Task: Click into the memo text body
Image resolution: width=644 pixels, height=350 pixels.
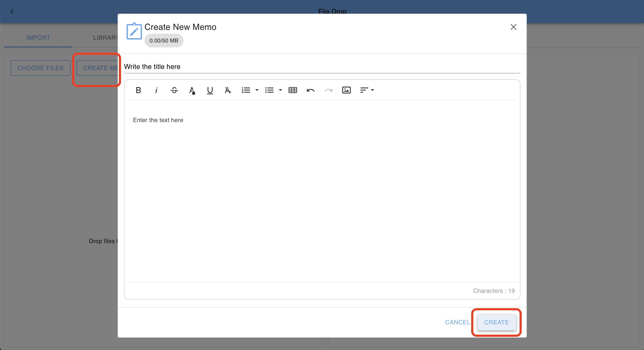Action: point(322,190)
